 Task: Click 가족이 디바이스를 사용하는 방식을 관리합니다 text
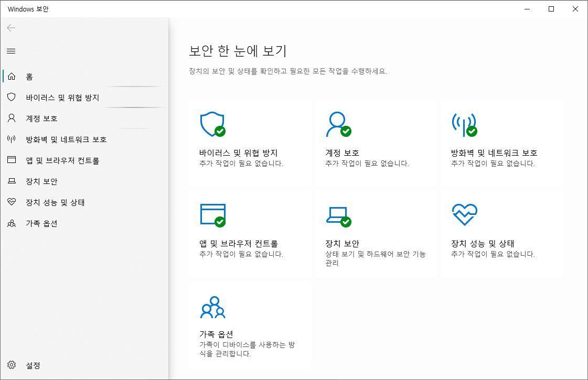click(247, 349)
